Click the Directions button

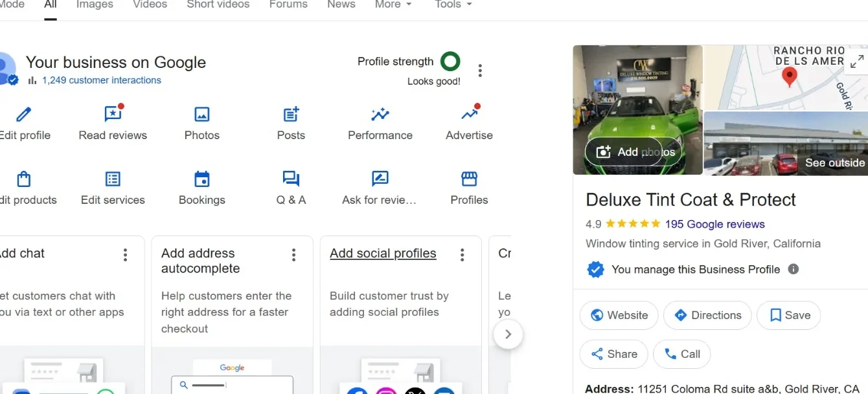tap(707, 315)
